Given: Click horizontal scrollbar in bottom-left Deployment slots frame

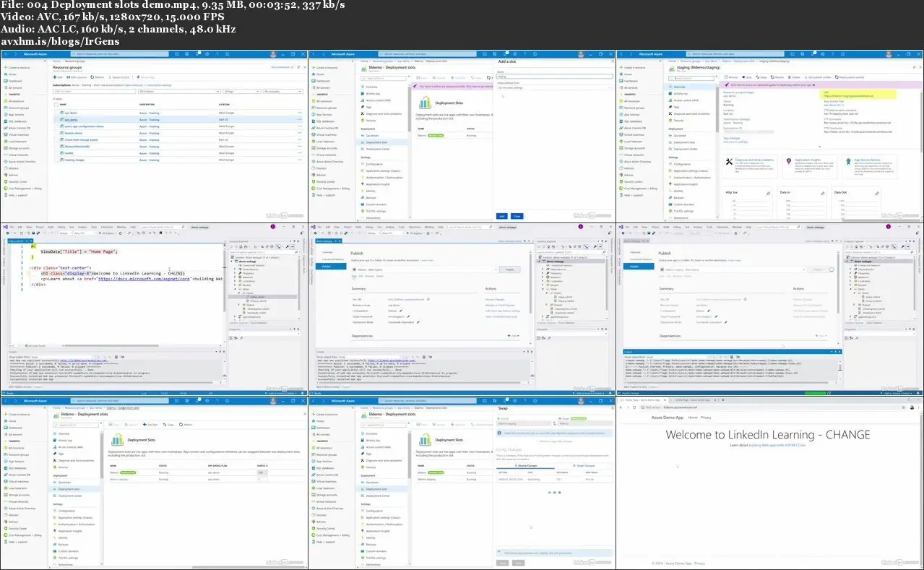Looking at the screenshot, I should click(248, 567).
